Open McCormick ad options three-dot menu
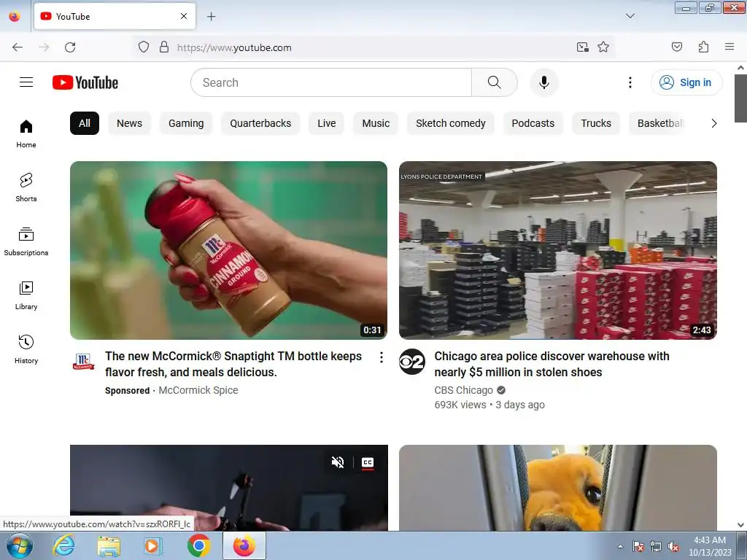 tap(381, 357)
